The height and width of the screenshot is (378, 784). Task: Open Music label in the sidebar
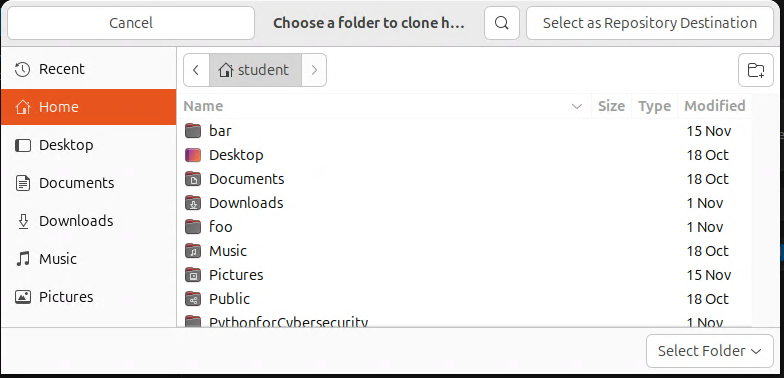pyautogui.click(x=58, y=259)
